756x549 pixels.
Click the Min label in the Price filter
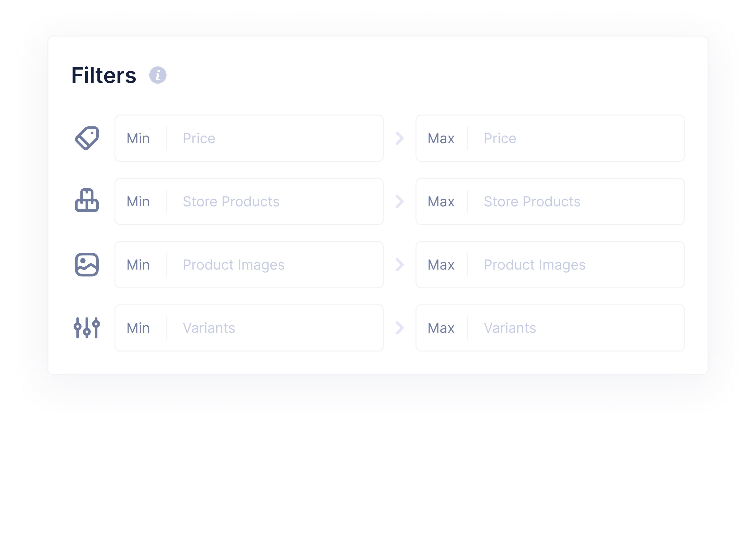point(138,138)
